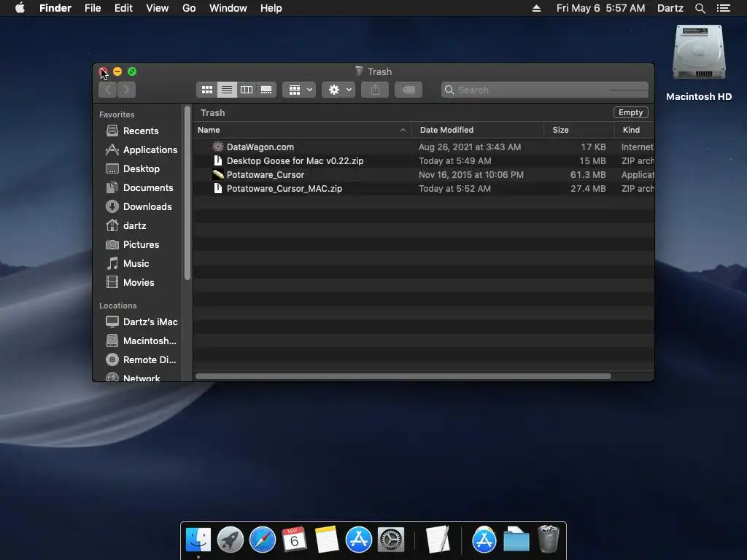
Task: Open the Go menu
Action: [x=189, y=8]
